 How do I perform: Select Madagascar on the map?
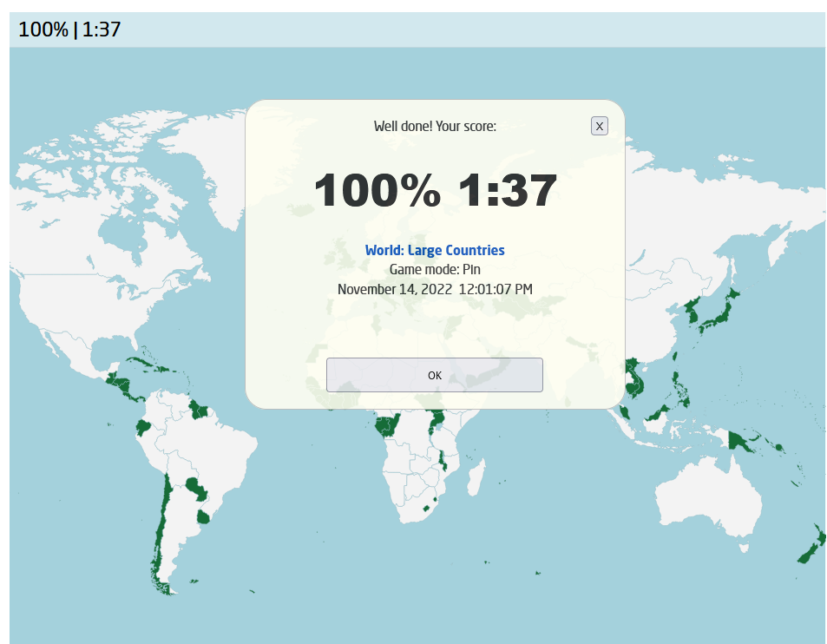476,477
